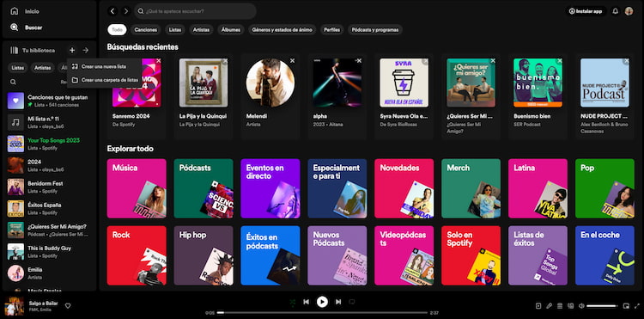
Task: Open Benidorm Fest playlist in library
Action: pyautogui.click(x=50, y=187)
